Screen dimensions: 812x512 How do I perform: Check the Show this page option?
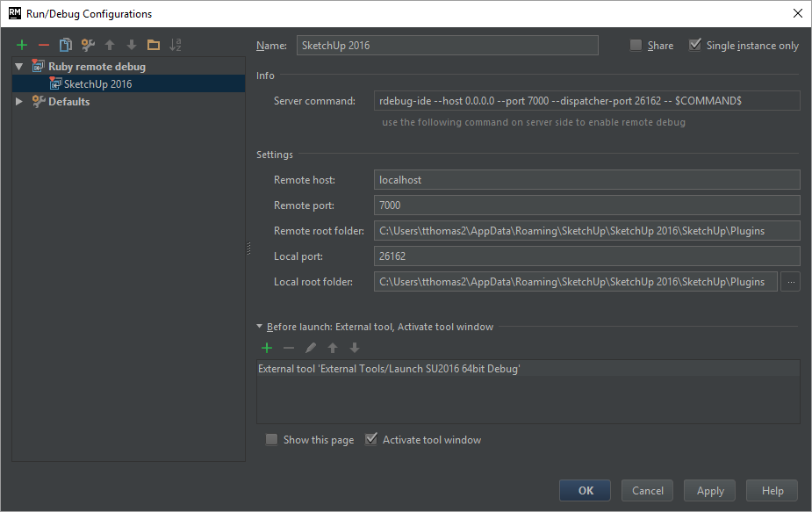(x=272, y=440)
